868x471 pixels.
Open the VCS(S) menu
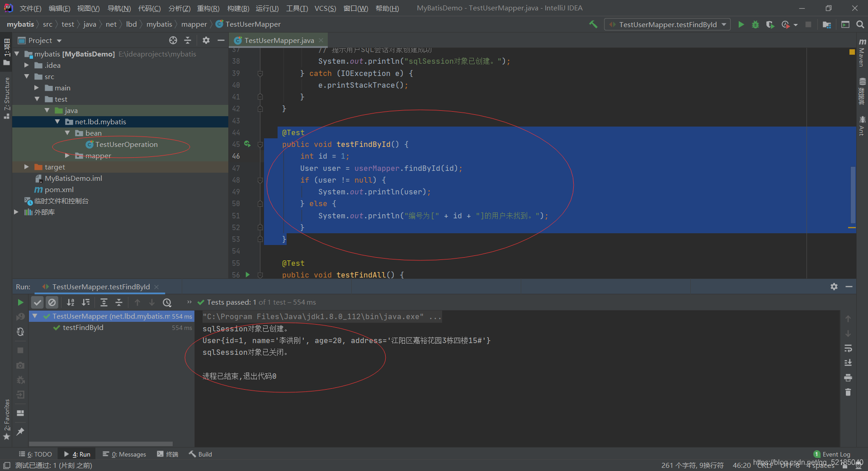325,8
